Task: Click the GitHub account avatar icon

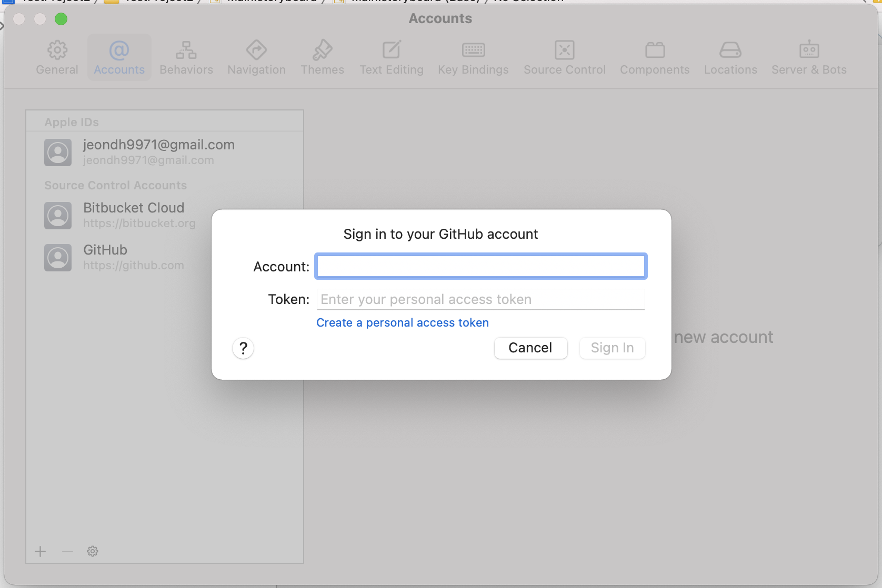Action: coord(58,258)
